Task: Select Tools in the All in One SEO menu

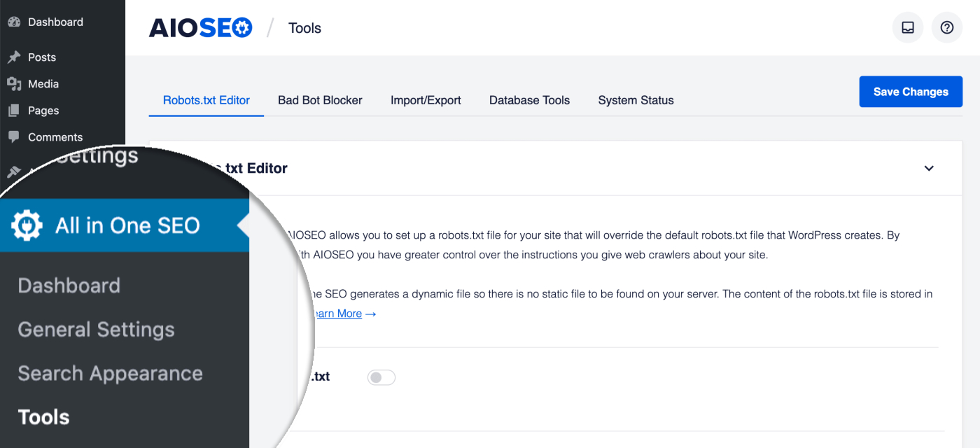Action: click(x=43, y=416)
